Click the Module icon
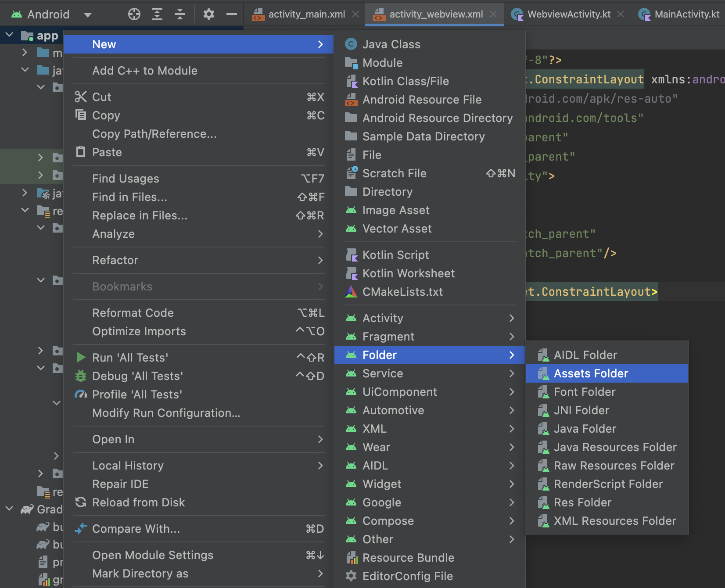 pyautogui.click(x=351, y=63)
